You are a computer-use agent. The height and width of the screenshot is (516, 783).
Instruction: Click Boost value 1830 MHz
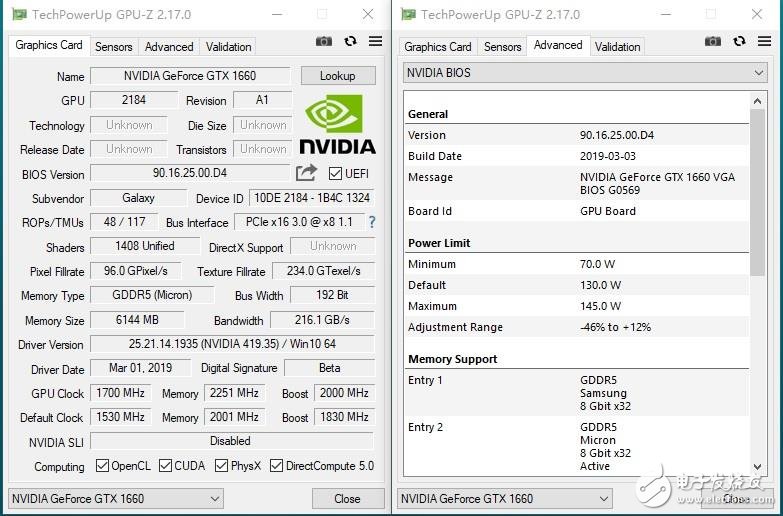pyautogui.click(x=345, y=417)
